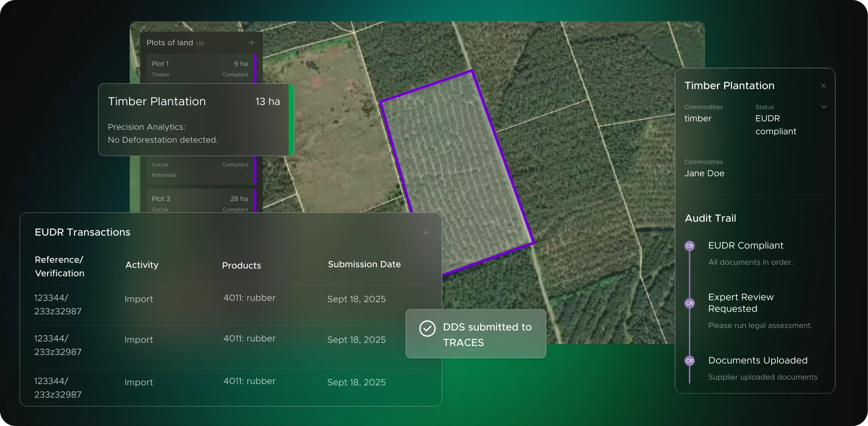
Task: Click the '9 ha' area value
Action: pos(241,64)
